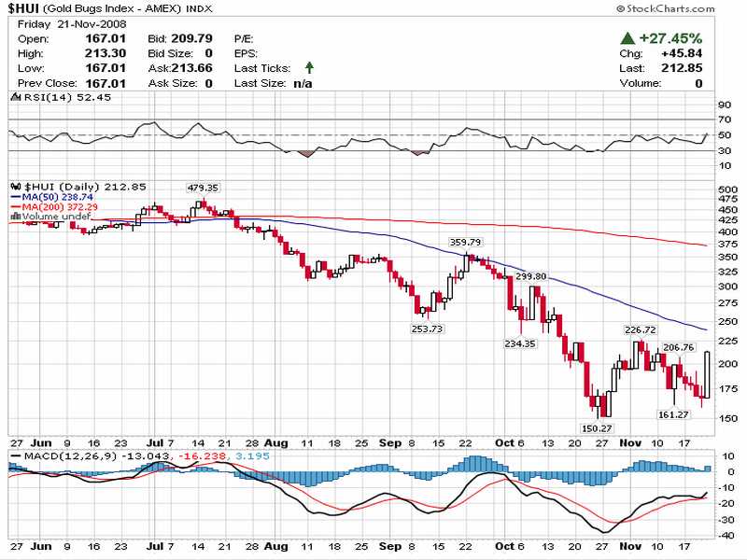747x560 pixels.
Task: Click the Chg value +45.84
Action: coord(682,53)
